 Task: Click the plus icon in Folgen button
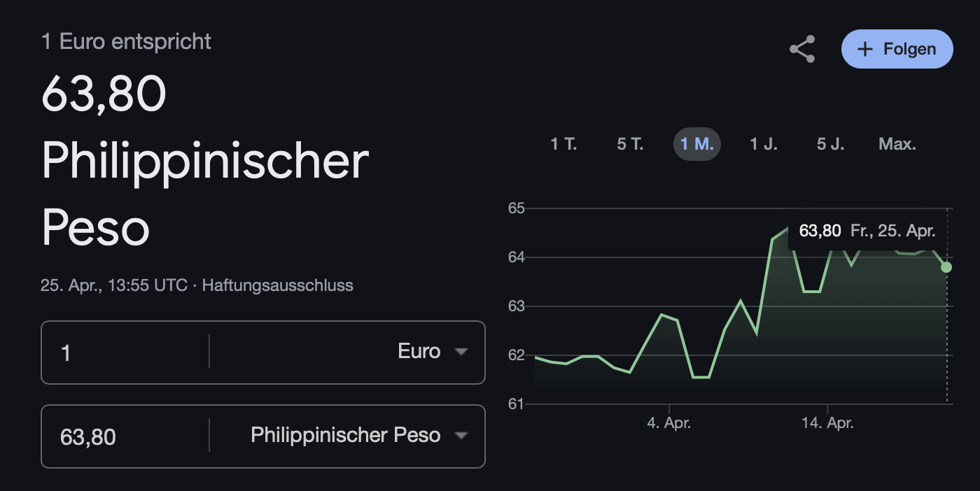[865, 49]
